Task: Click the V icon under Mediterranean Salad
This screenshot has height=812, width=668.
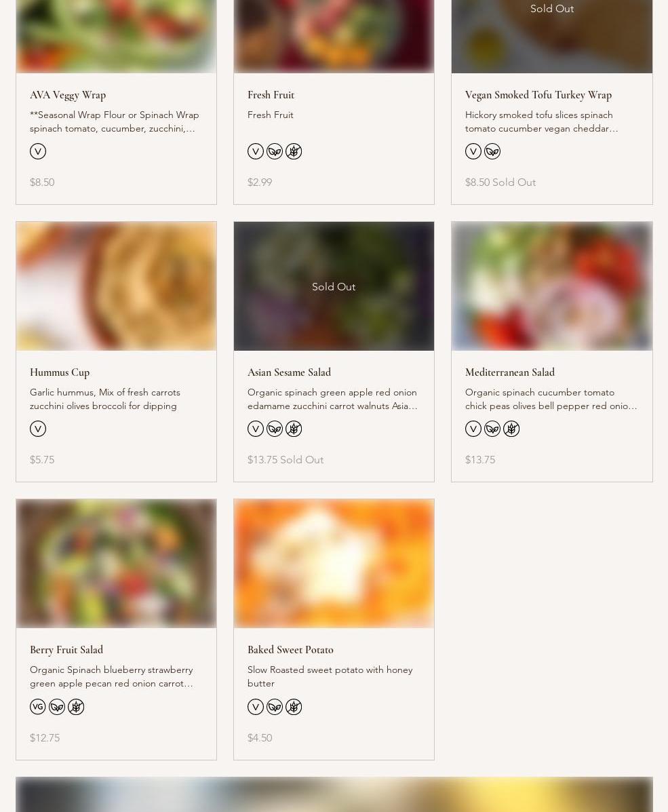Action: tap(473, 429)
